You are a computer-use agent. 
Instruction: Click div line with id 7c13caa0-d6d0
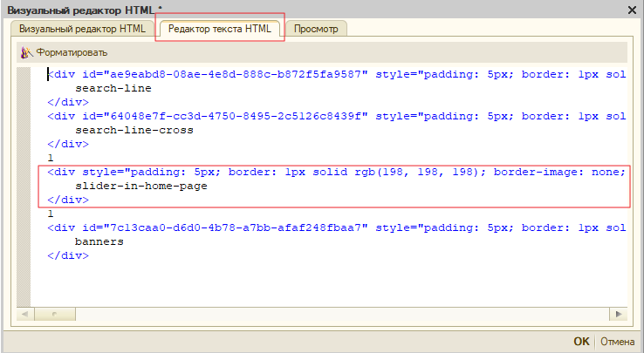pos(337,227)
